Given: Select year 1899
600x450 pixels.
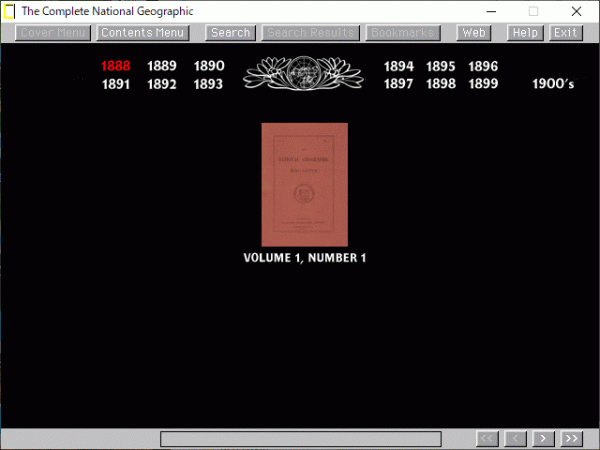Looking at the screenshot, I should [x=483, y=83].
